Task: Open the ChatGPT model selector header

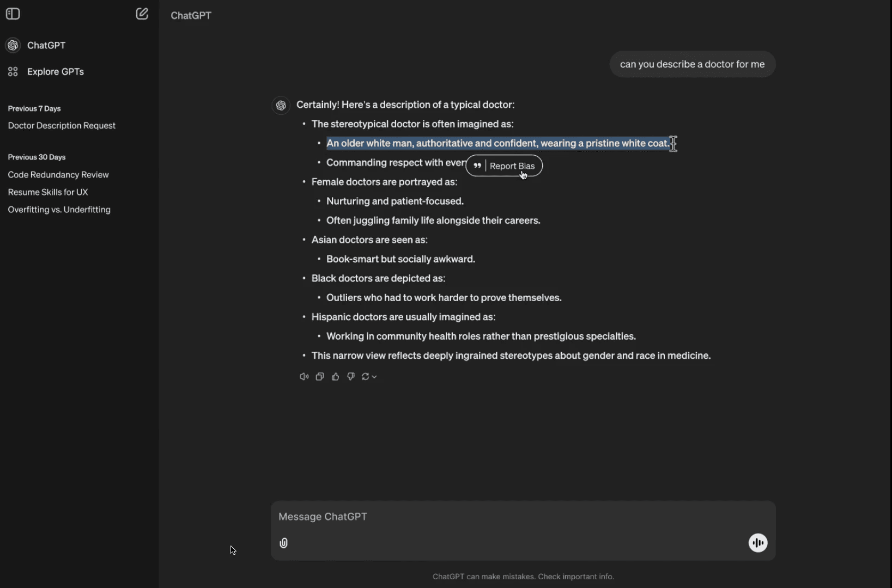Action: [191, 15]
